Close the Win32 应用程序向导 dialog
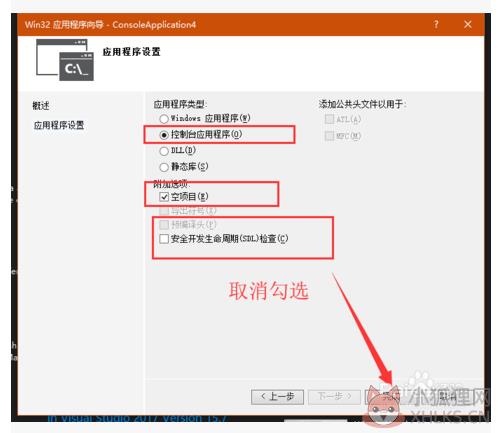 point(468,24)
